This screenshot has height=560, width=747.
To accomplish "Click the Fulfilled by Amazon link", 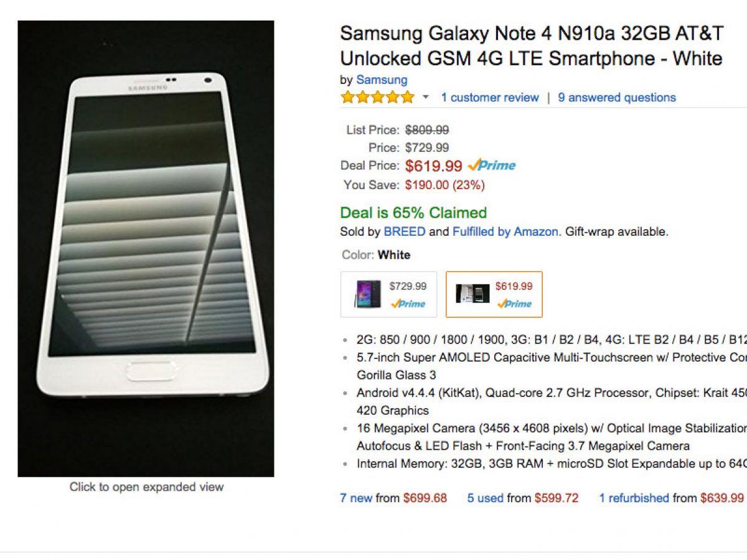I will [505, 231].
